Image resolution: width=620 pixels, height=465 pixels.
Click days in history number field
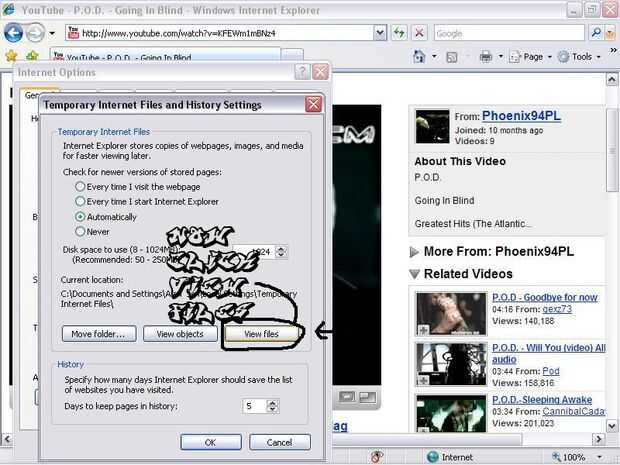coord(255,406)
